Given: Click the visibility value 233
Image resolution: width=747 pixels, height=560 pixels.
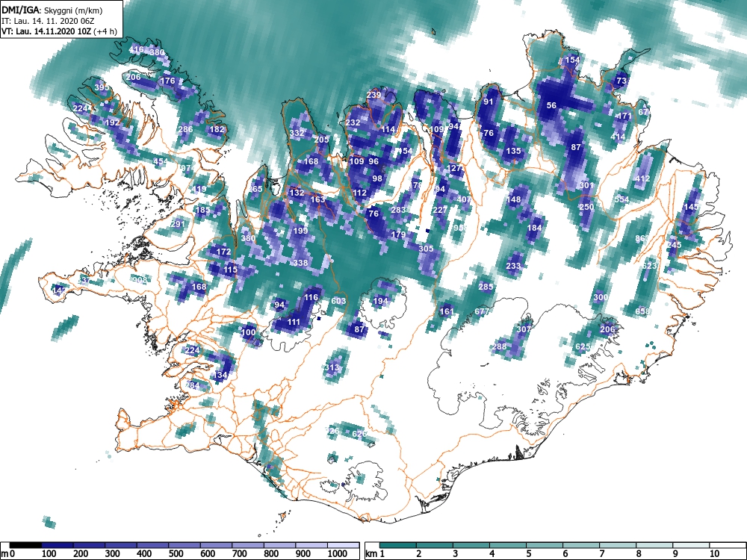Looking at the screenshot, I should point(514,266).
